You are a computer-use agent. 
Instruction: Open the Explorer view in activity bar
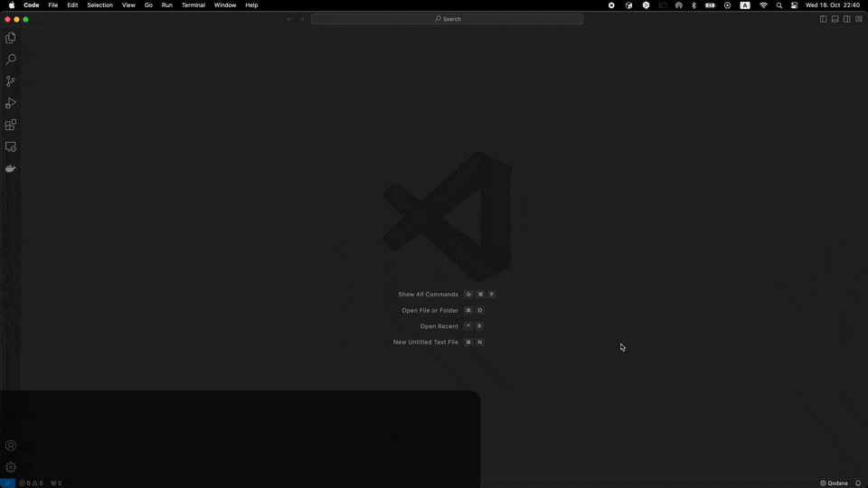[11, 38]
